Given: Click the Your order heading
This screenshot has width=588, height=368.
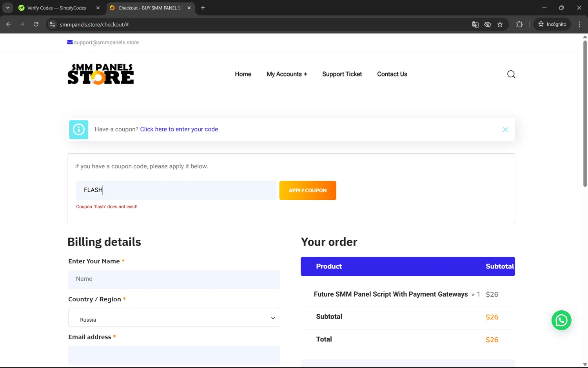Looking at the screenshot, I should coord(329,242).
